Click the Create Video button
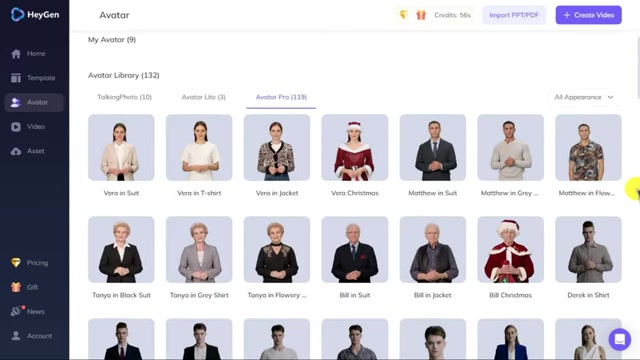 click(589, 15)
